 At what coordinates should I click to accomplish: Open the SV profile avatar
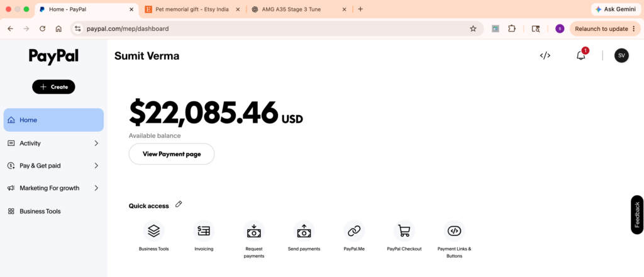pyautogui.click(x=621, y=55)
